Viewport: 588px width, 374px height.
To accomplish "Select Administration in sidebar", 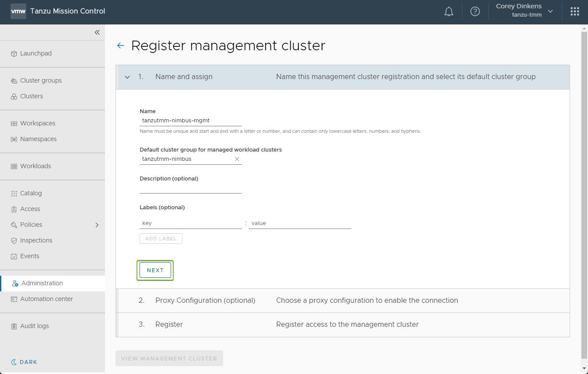I will (x=52, y=284).
